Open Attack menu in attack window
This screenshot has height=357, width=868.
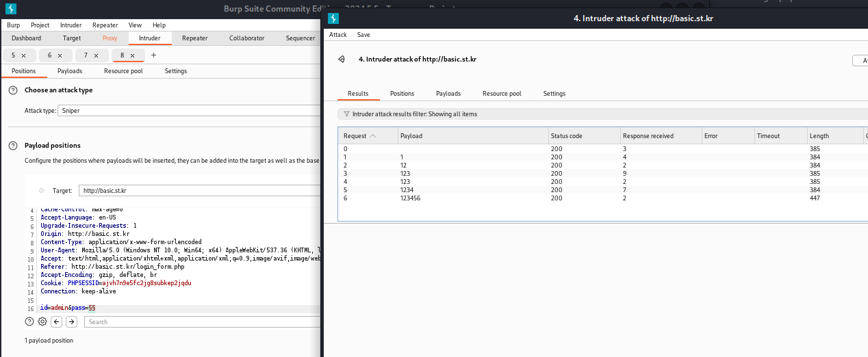337,35
